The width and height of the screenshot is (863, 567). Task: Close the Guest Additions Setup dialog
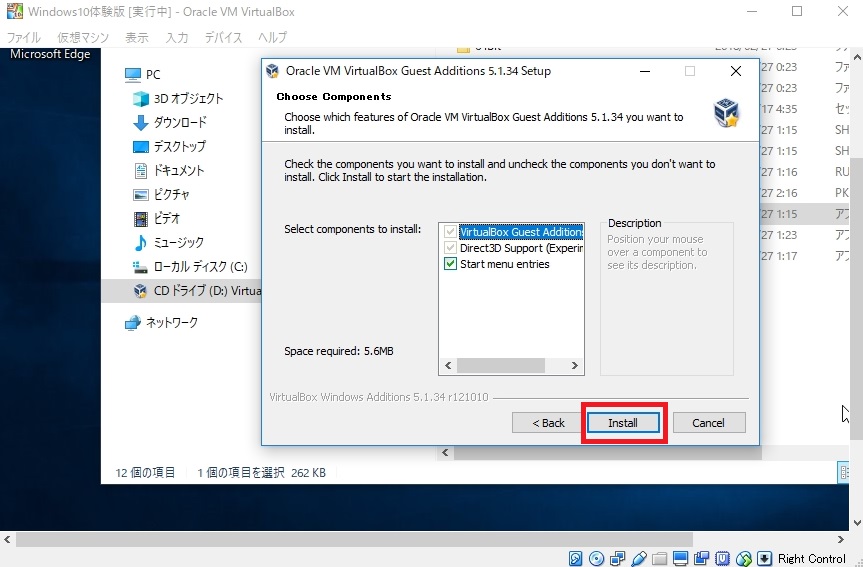736,71
